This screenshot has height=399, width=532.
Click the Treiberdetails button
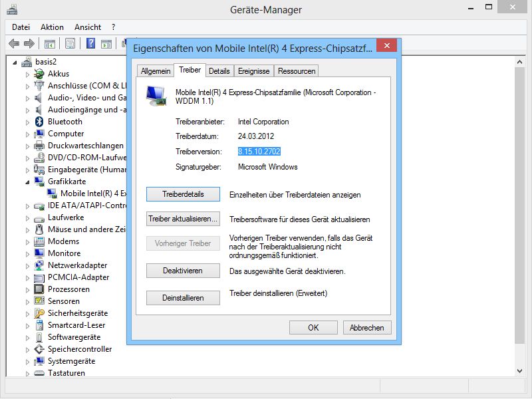tap(184, 194)
